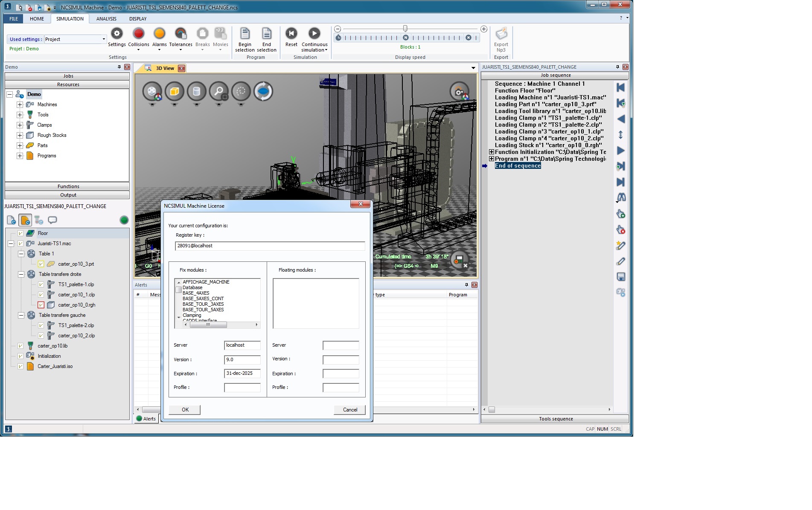Click the save disk icon in Job sequence toolbar
Screen dimensions: 812x510
point(621,277)
